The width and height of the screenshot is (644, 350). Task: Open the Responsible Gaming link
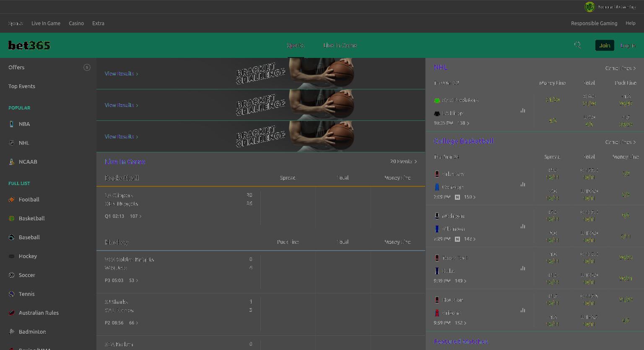click(594, 23)
